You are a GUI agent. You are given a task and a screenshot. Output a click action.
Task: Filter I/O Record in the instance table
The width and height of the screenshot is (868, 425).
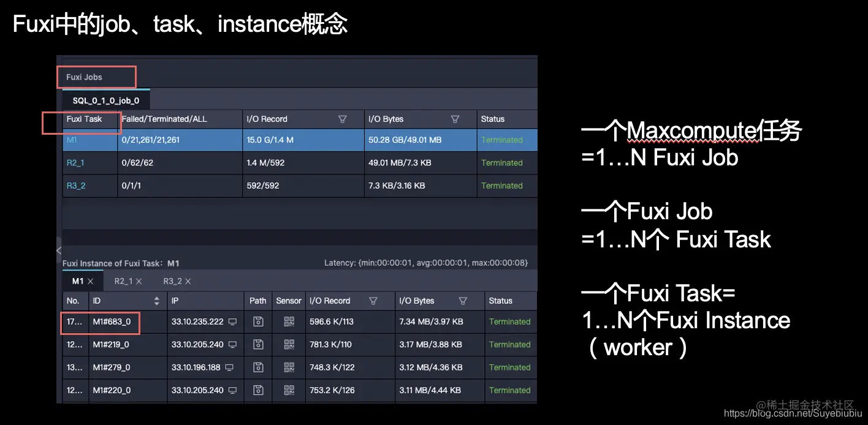point(373,301)
